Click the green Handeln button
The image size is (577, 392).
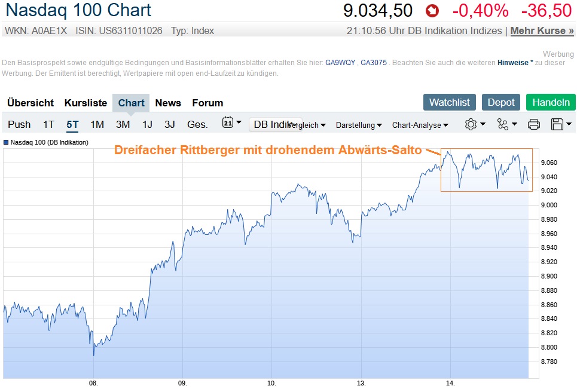coord(551,102)
